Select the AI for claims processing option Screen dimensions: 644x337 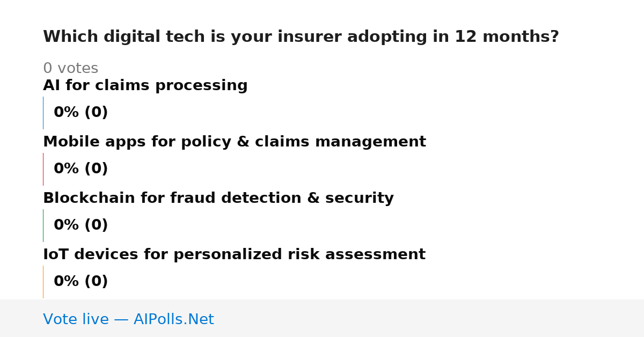(x=145, y=86)
